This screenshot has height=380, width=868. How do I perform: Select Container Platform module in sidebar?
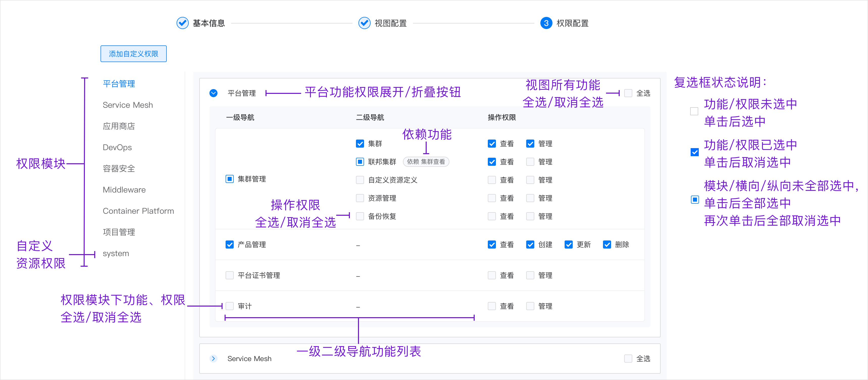(138, 211)
